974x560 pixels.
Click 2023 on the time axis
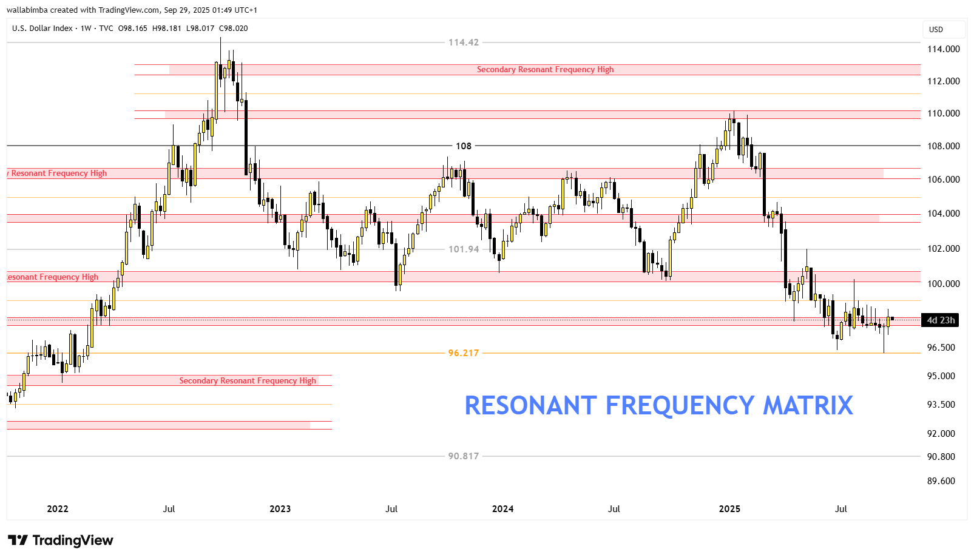coord(280,509)
